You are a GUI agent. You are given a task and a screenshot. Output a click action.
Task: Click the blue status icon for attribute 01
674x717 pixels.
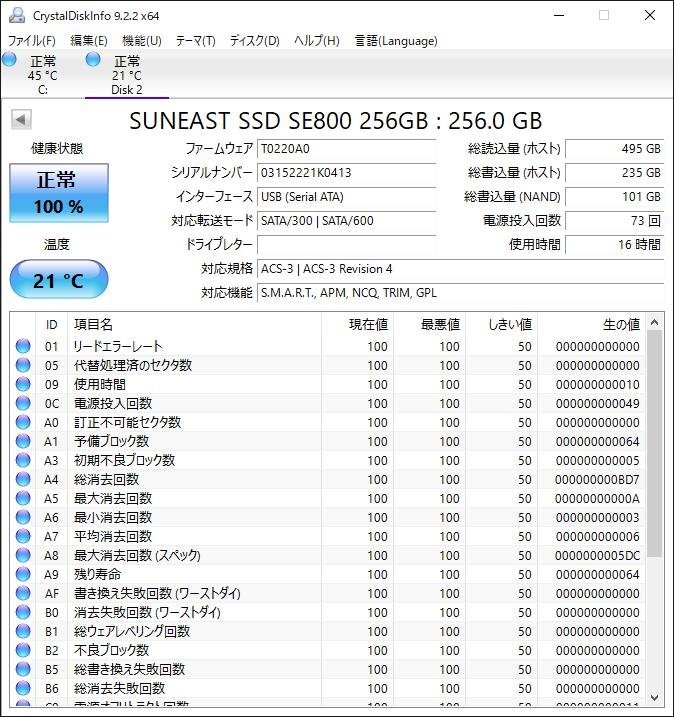coord(23,346)
